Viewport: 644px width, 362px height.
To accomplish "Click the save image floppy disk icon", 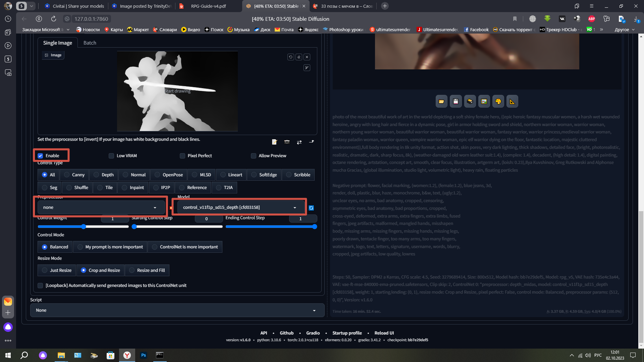I will pyautogui.click(x=455, y=102).
